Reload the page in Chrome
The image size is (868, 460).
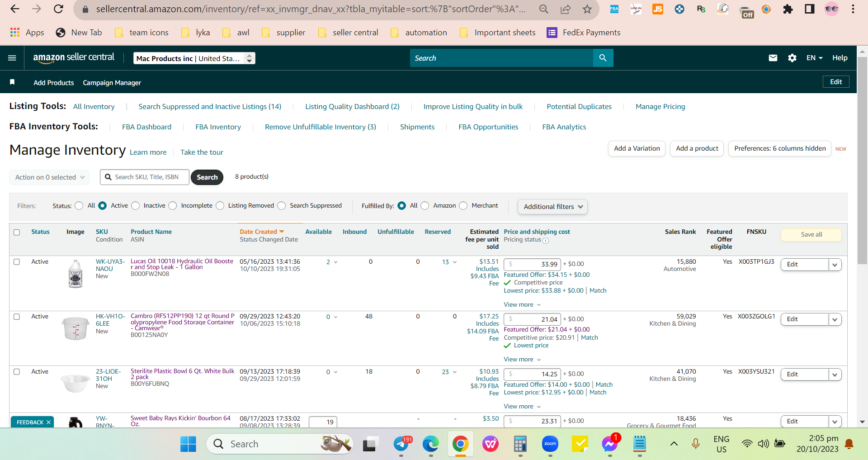58,9
